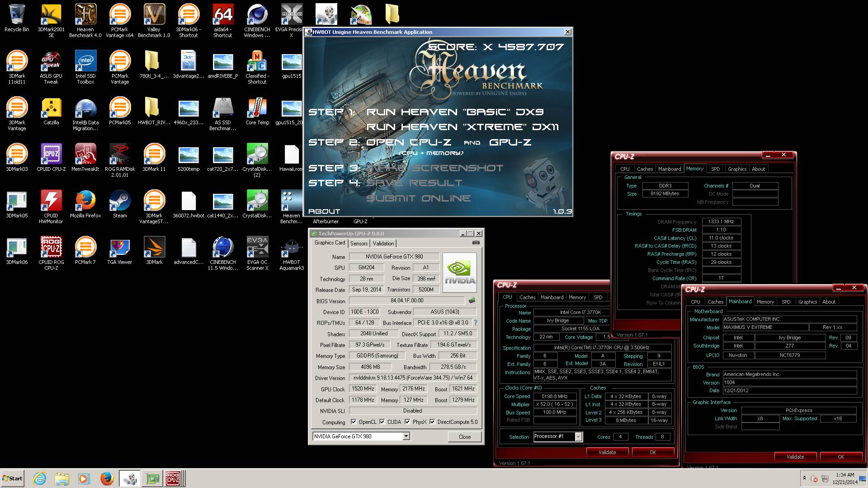The image size is (868, 488).
Task: Launch EVGA OC Scanner X icon
Action: click(x=257, y=253)
